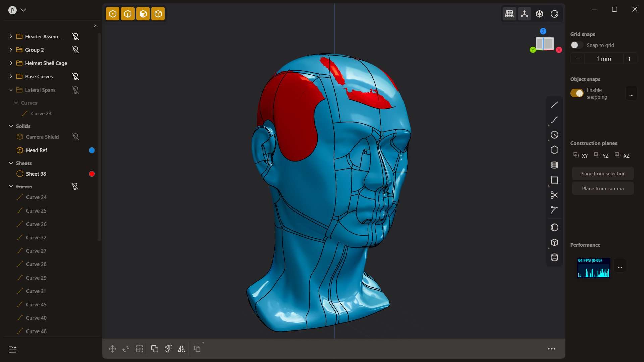Choose the face selection mode
644x362 pixels.
pos(143,14)
